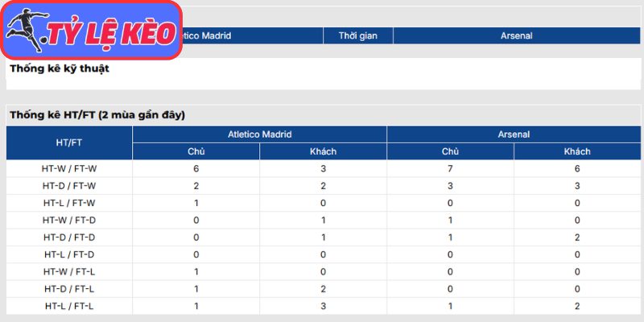Select the HT-D / FT-D row label

point(69,237)
